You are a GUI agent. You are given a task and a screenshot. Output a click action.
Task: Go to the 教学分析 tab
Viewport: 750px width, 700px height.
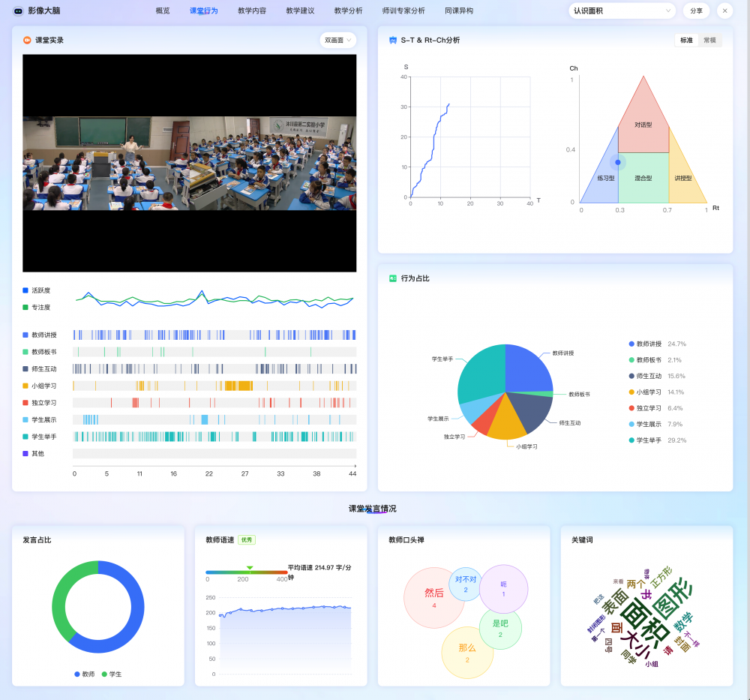pos(348,11)
